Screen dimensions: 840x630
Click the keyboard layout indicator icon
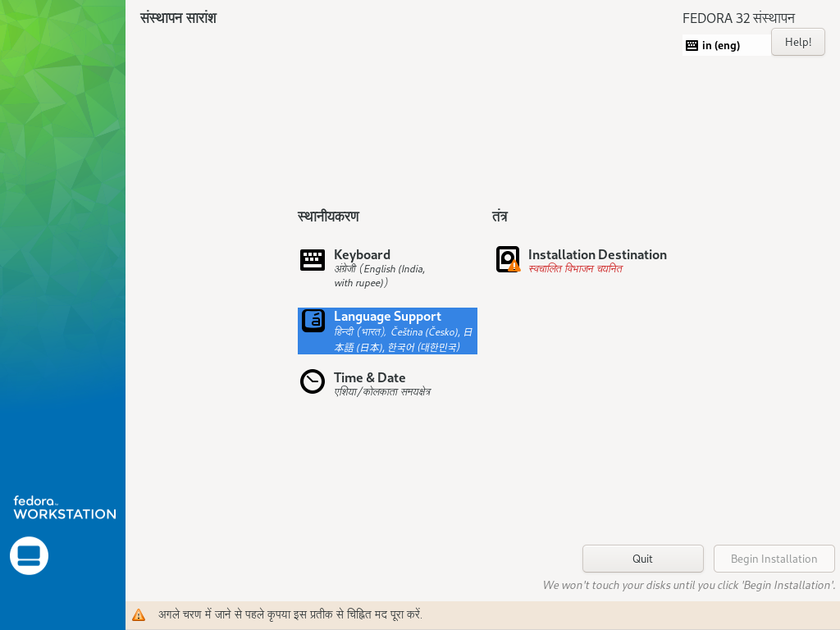692,46
